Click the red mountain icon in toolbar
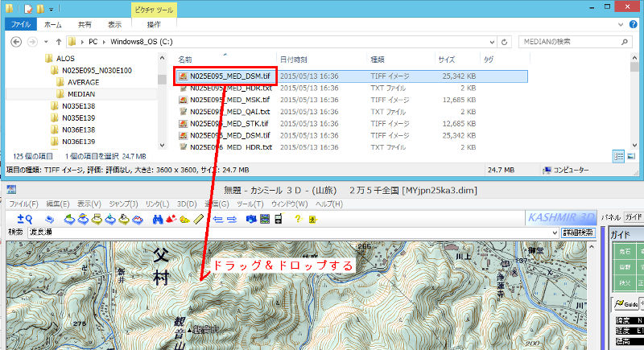This screenshot has width=644, height=350. pyautogui.click(x=171, y=219)
